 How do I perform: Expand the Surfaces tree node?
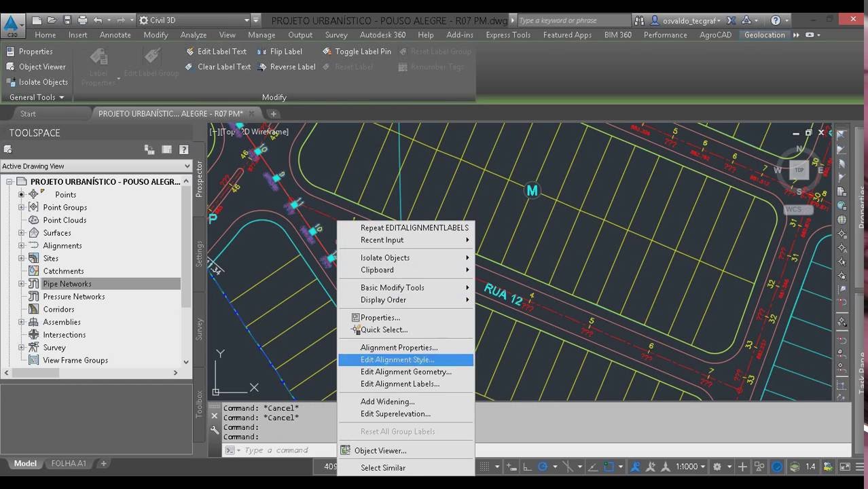(21, 233)
